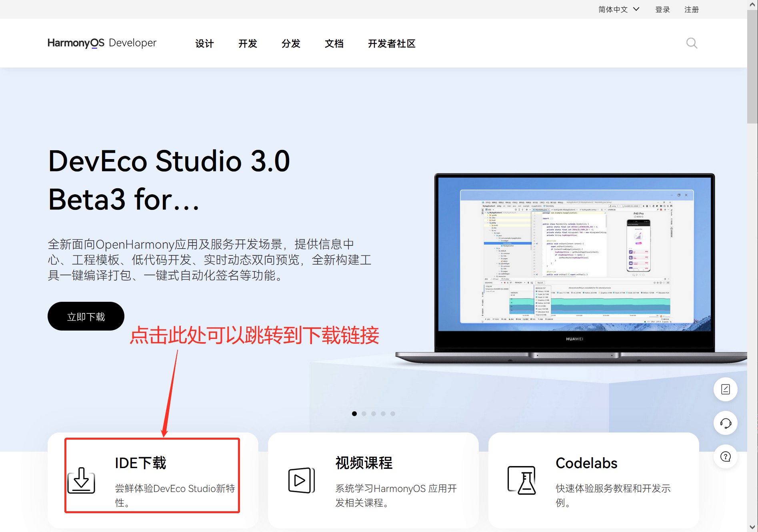Click the video course play icon
This screenshot has width=758, height=532.
click(302, 480)
